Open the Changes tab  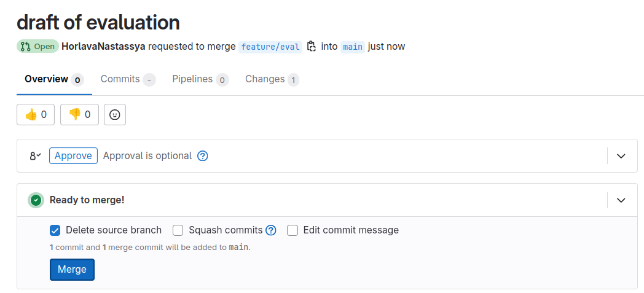(265, 79)
